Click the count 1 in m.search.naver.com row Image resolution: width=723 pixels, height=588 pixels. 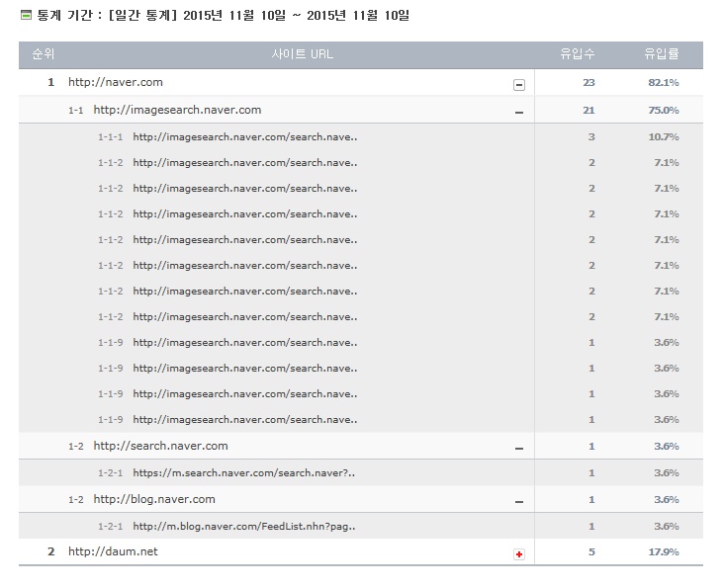click(591, 473)
